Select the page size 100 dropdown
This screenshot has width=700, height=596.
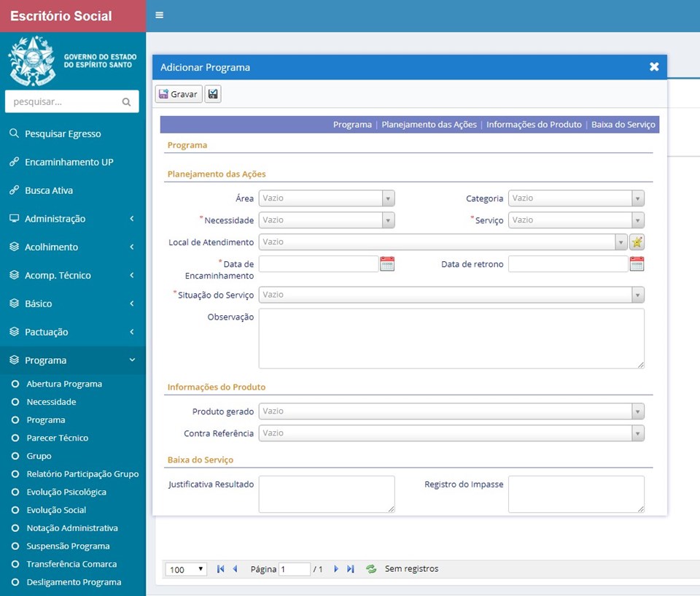coord(186,570)
